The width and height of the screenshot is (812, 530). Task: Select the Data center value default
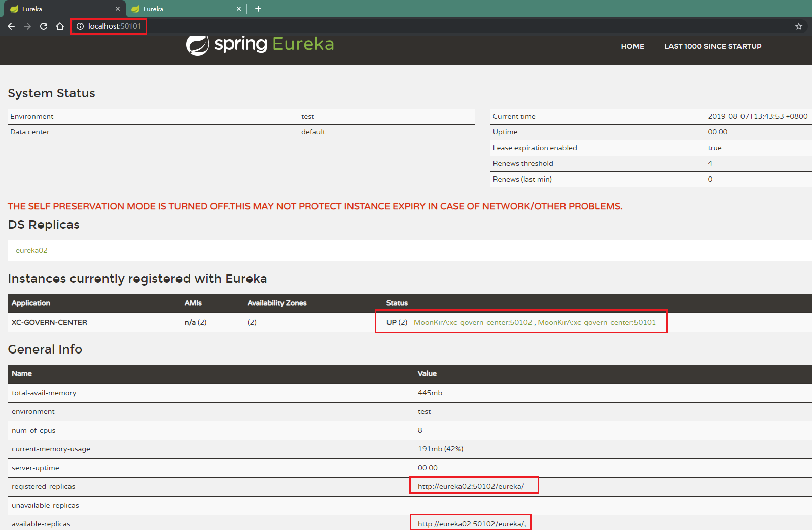coord(313,132)
